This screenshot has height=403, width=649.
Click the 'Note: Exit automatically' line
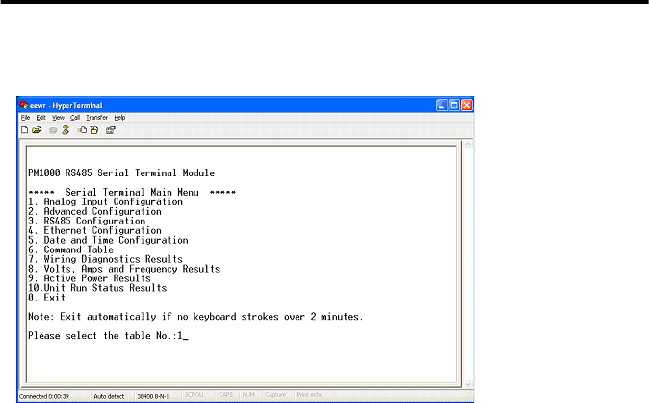point(195,317)
